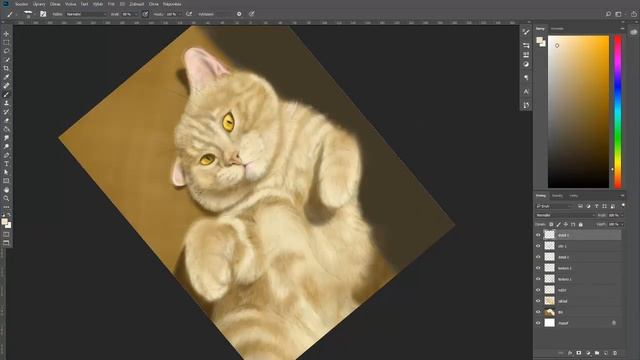Open the Vrstva menu
This screenshot has height=360, width=640.
[x=71, y=4]
